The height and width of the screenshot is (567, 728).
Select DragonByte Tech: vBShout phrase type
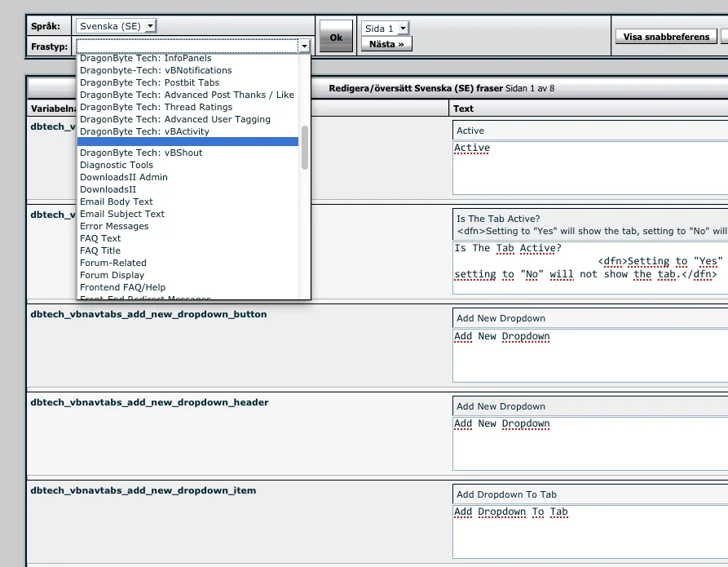tap(188, 153)
